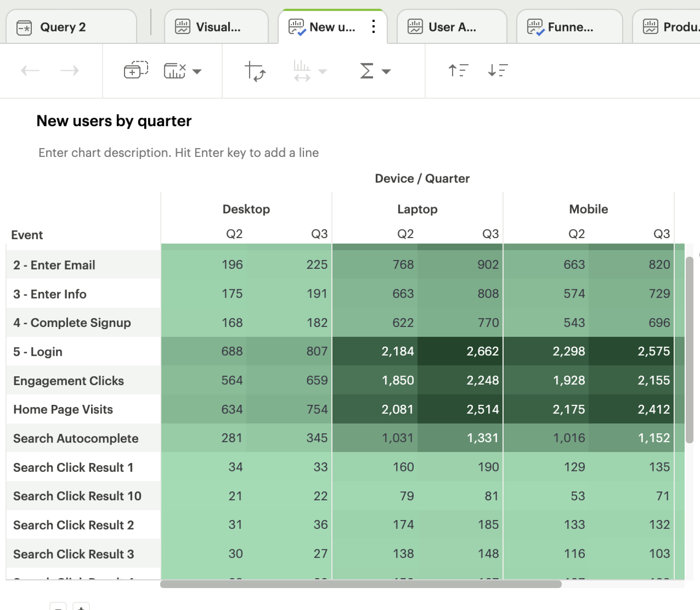700x610 pixels.
Task: Click the duplicate visualization icon
Action: (x=136, y=70)
